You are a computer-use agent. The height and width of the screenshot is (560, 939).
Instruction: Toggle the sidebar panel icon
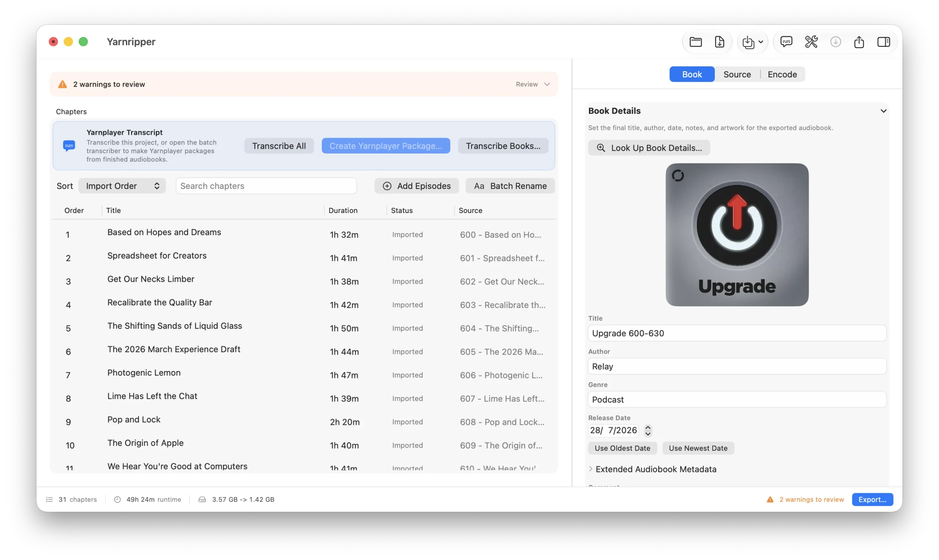click(x=884, y=42)
